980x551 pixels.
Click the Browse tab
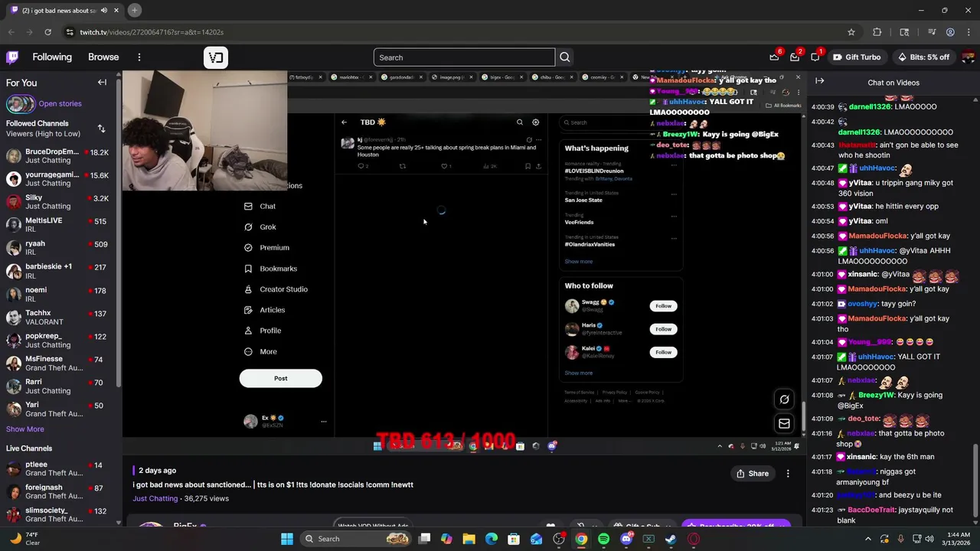pyautogui.click(x=103, y=57)
